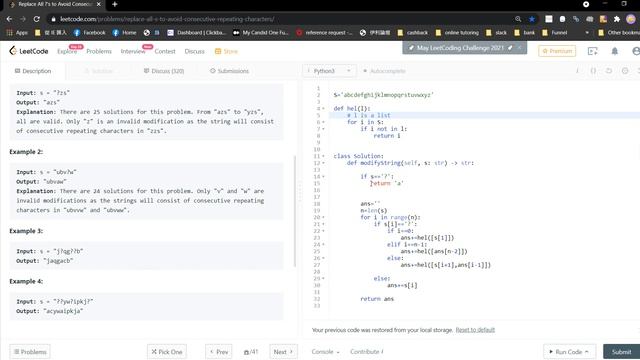The image size is (640, 360).
Task: Open the notifications bell
Action: 614,51
